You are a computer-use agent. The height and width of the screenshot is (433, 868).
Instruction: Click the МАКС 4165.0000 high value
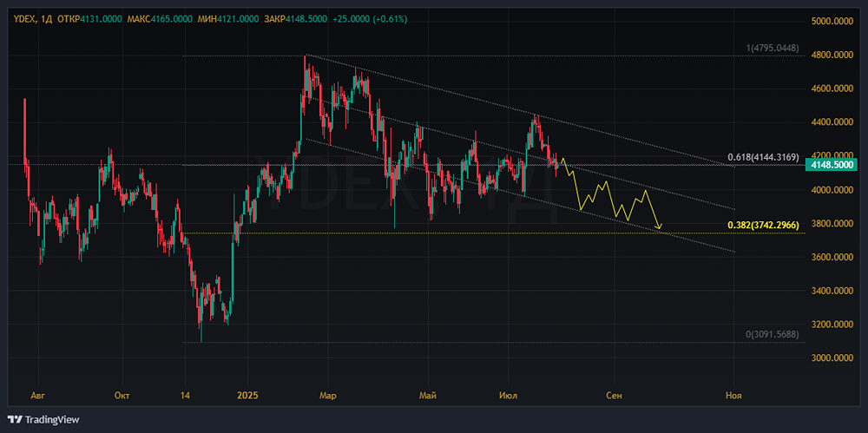click(x=158, y=19)
